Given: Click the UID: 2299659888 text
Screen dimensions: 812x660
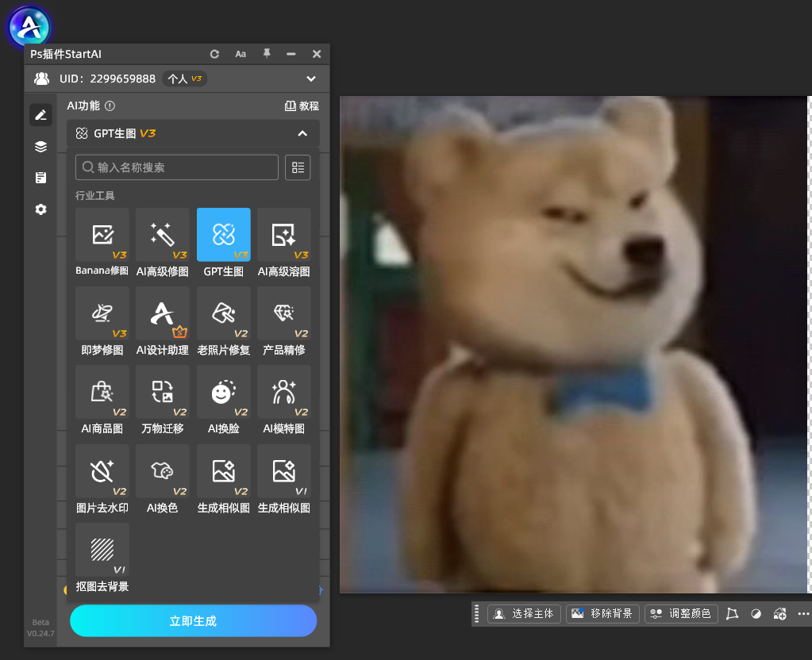Looking at the screenshot, I should tap(107, 79).
